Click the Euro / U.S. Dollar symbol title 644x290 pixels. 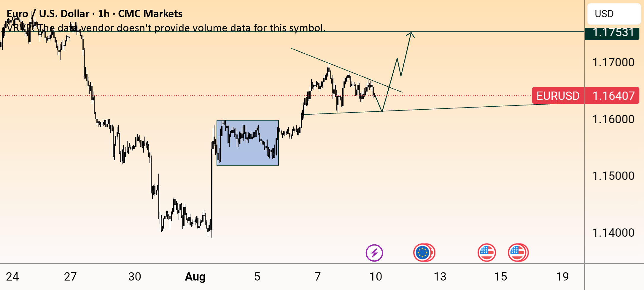click(x=48, y=14)
